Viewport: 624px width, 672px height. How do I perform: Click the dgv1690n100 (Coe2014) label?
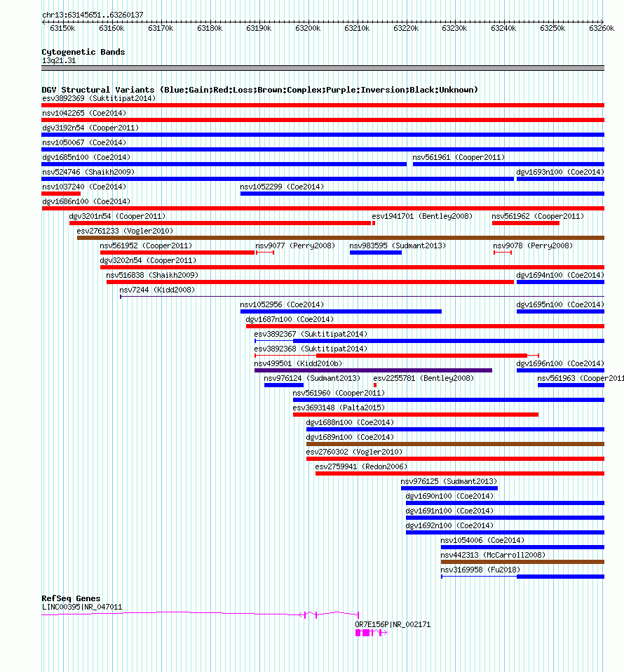[x=449, y=497]
